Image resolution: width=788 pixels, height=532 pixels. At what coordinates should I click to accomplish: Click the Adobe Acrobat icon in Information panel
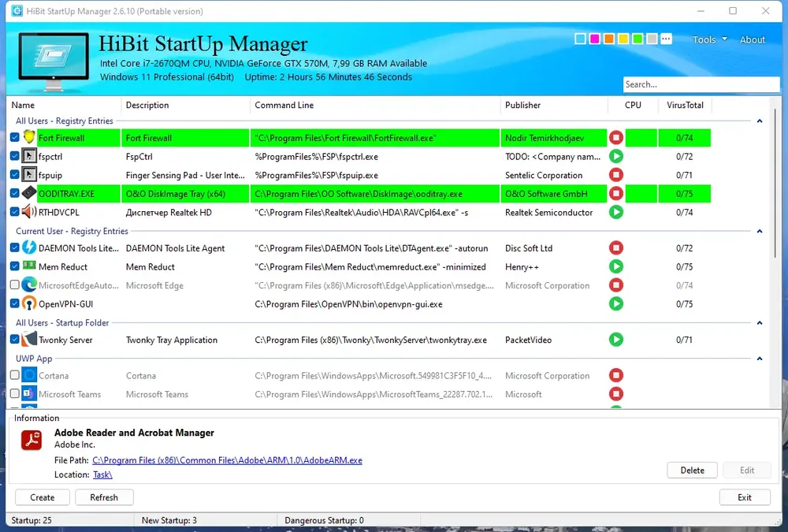tap(32, 440)
